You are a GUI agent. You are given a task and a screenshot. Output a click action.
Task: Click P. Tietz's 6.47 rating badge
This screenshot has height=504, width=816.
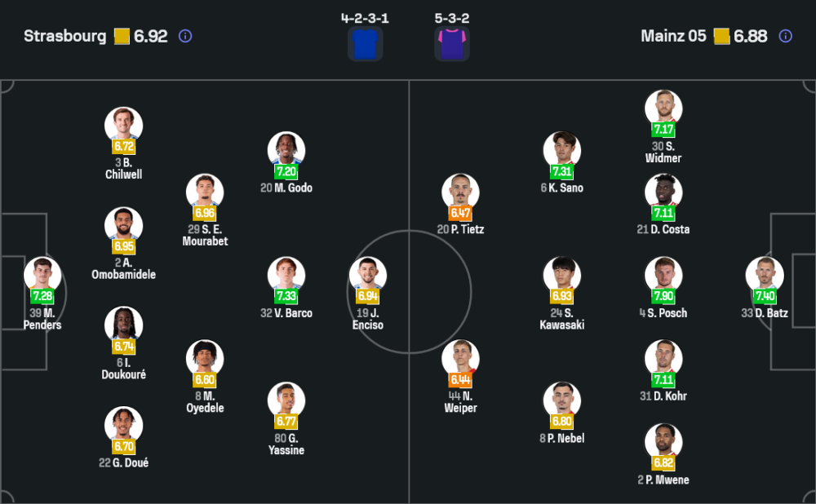(x=460, y=213)
